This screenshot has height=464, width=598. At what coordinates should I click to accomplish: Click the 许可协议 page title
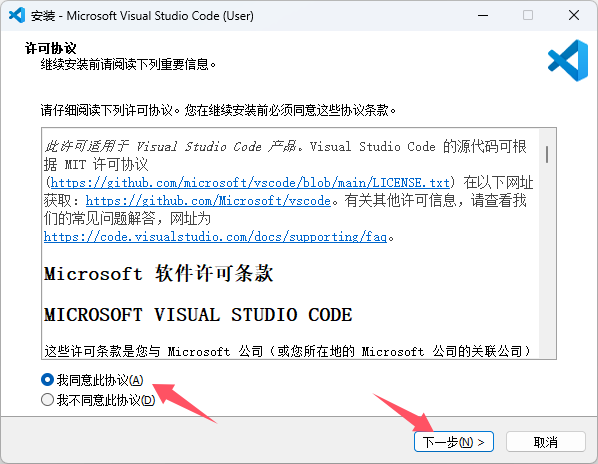[x=51, y=48]
